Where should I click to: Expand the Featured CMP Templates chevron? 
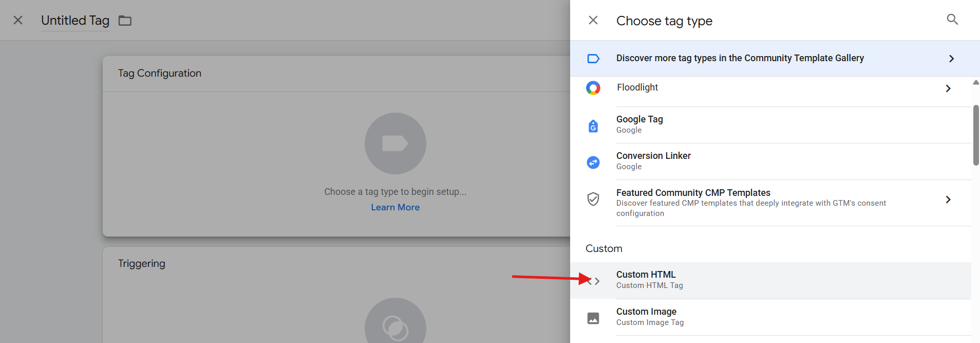coord(948,200)
